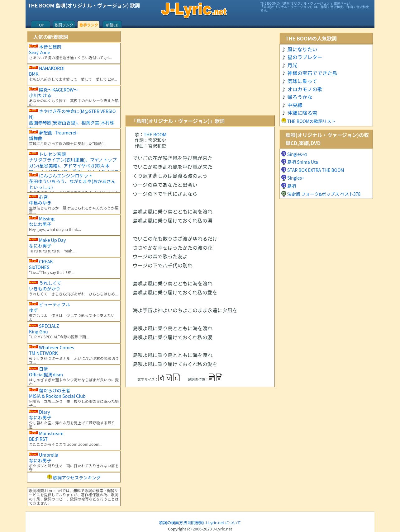The height and width of the screenshot is (532, 400).
Task: Click the CD icon beside Singles+
Action: coord(283,177)
